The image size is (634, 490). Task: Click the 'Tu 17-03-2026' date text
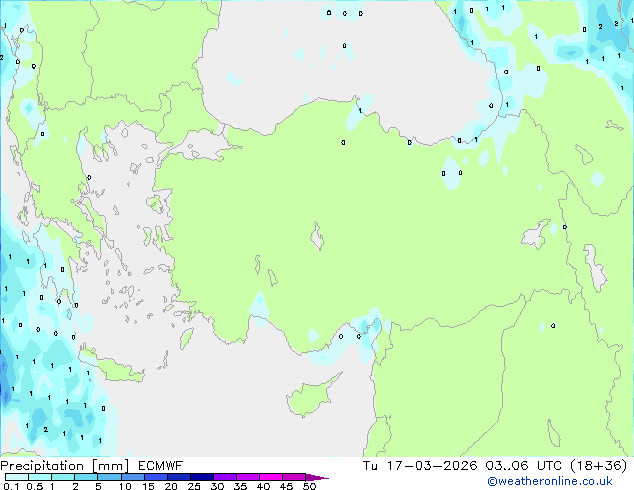click(420, 466)
